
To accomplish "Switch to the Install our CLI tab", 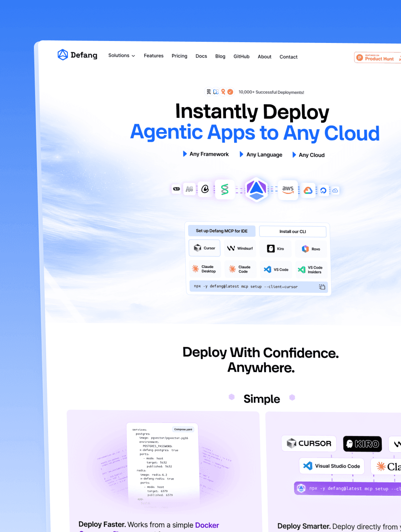I will click(293, 232).
